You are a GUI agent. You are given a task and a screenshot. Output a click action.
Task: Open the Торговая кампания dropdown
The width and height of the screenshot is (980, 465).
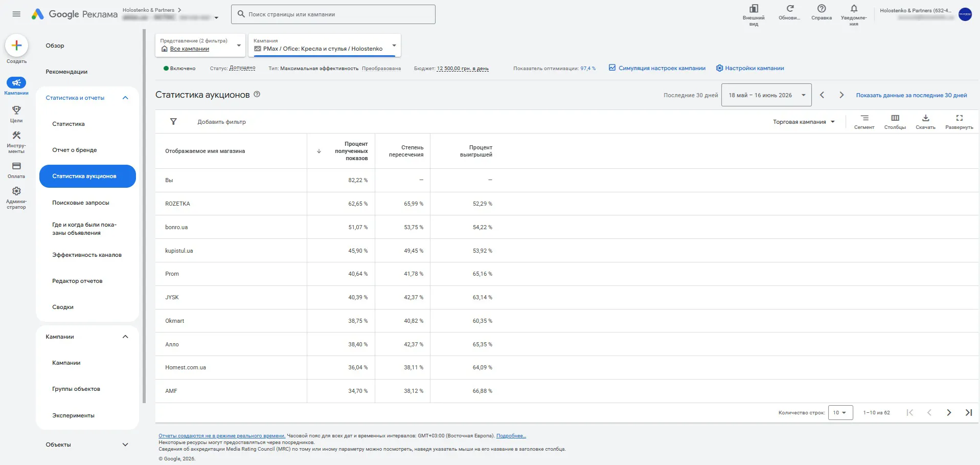804,122
